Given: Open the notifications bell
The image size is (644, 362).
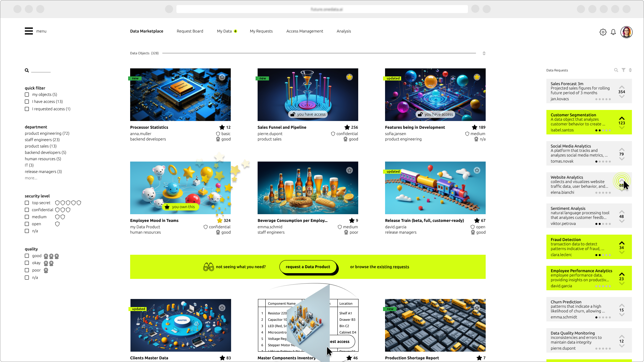Looking at the screenshot, I should [x=613, y=32].
